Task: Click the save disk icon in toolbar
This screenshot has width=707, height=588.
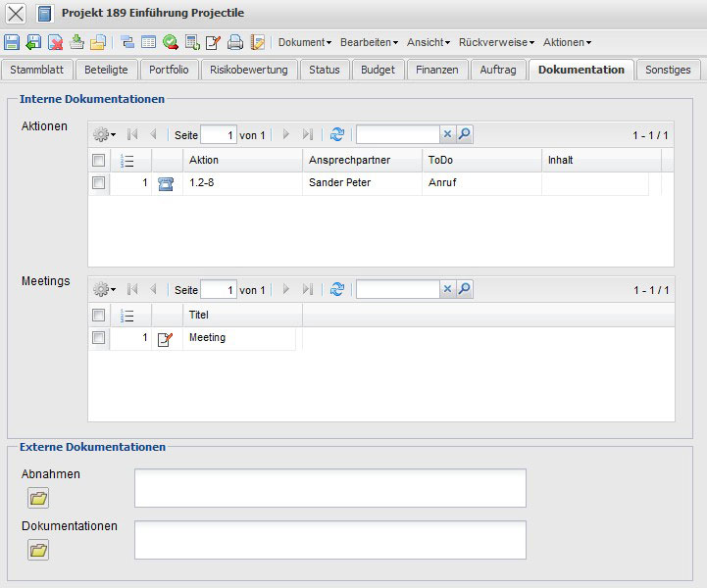Action: pyautogui.click(x=12, y=42)
